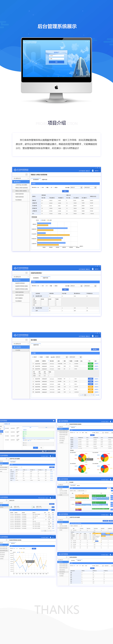The height and width of the screenshot is (644, 113).
Task: Click gear icon beside 系统主页 in 调现出入库统计 window
Action: pos(14,178)
